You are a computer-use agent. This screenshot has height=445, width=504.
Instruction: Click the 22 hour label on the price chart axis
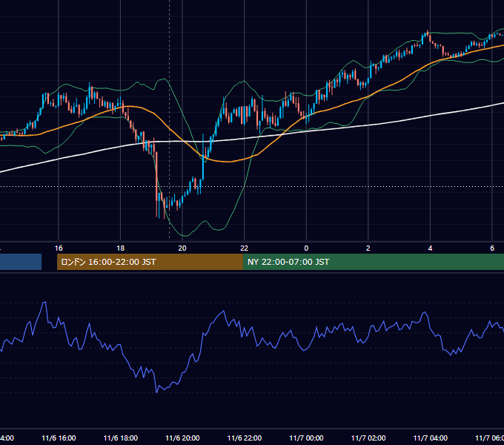point(245,248)
